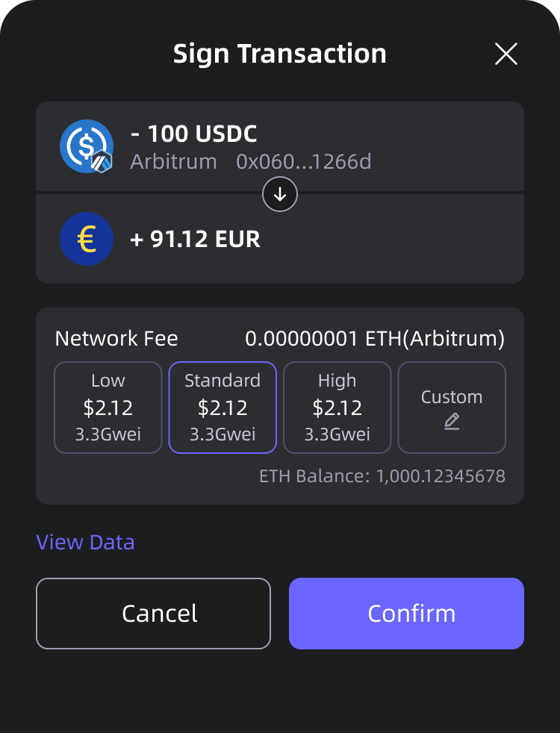
Task: Click the wallet address 0x060...1266d
Action: click(304, 161)
